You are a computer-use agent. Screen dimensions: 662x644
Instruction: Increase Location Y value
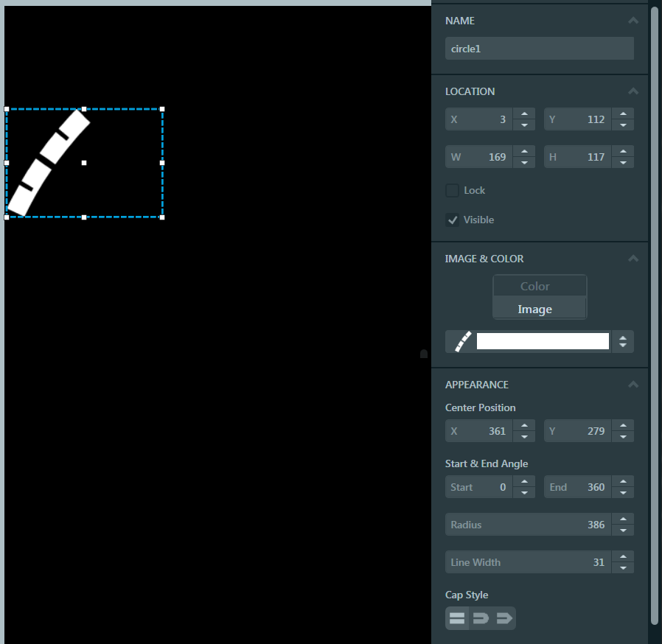(x=623, y=114)
